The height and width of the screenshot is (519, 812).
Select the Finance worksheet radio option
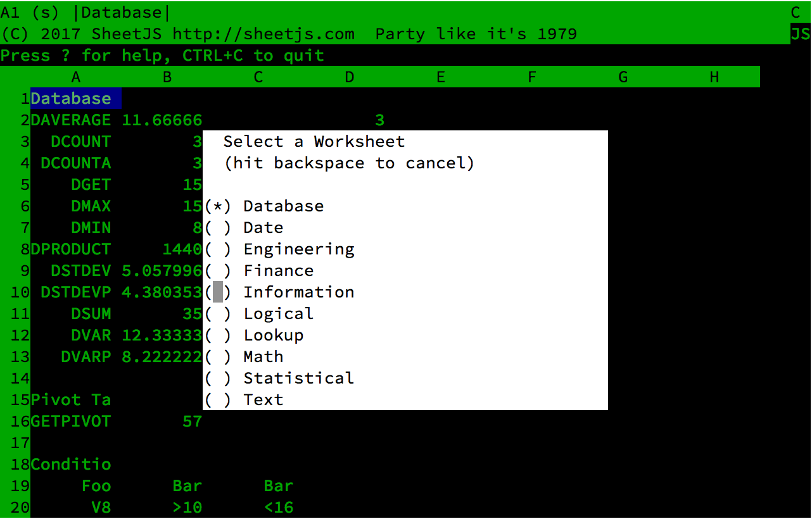coord(218,271)
